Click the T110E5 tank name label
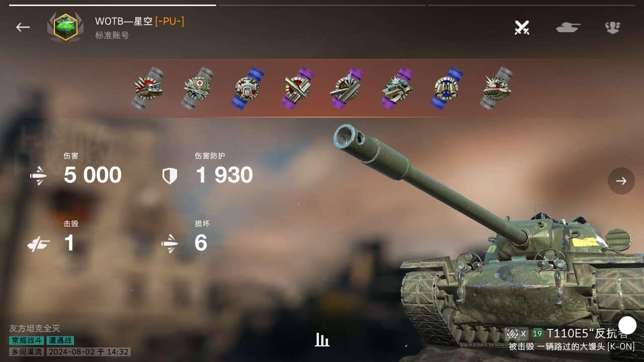 587,333
